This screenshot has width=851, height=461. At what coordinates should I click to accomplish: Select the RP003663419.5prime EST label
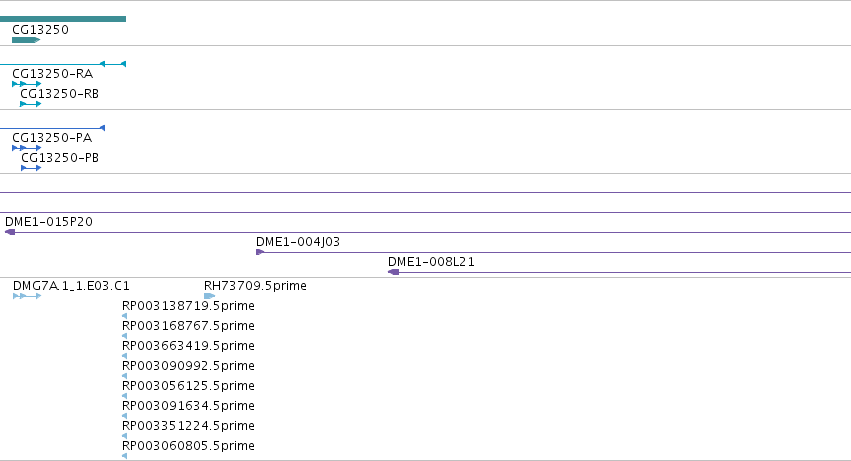(x=188, y=346)
